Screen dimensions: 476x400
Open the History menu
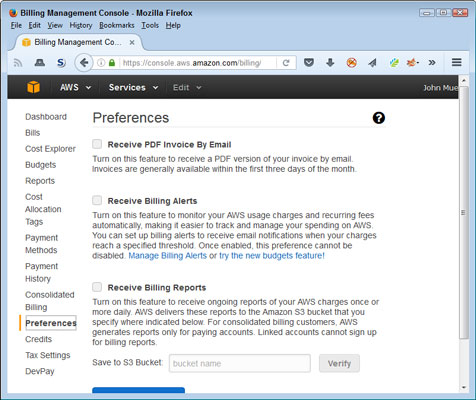81,25
